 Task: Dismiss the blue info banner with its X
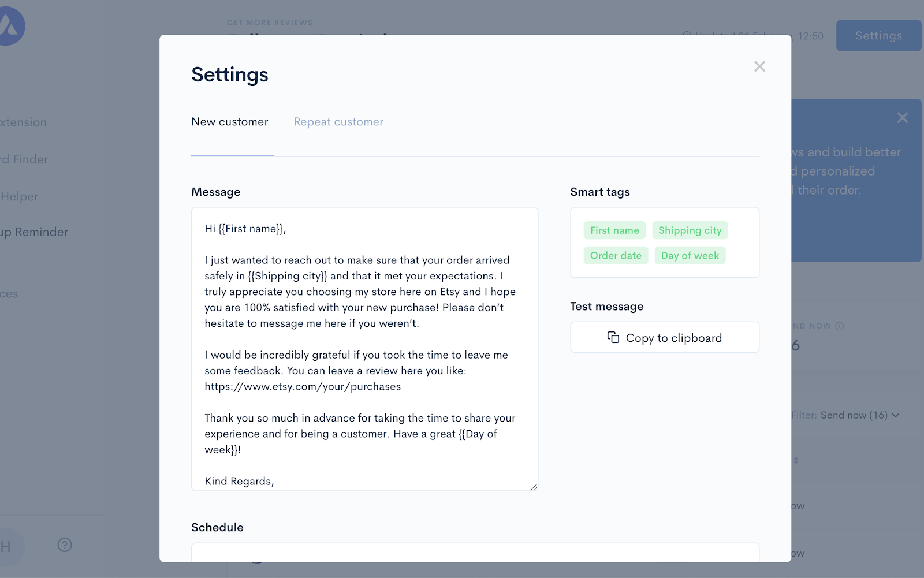tap(902, 118)
